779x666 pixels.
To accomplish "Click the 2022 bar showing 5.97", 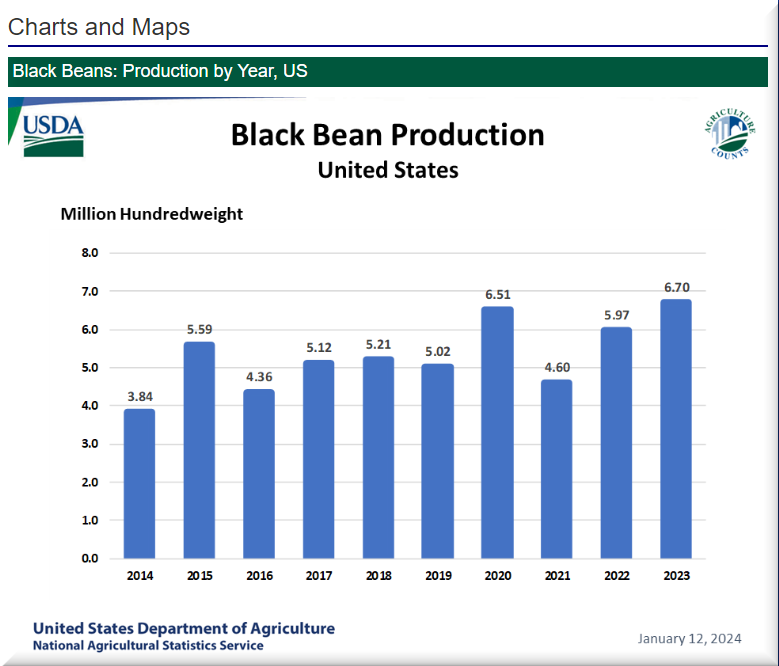I will coord(616,443).
